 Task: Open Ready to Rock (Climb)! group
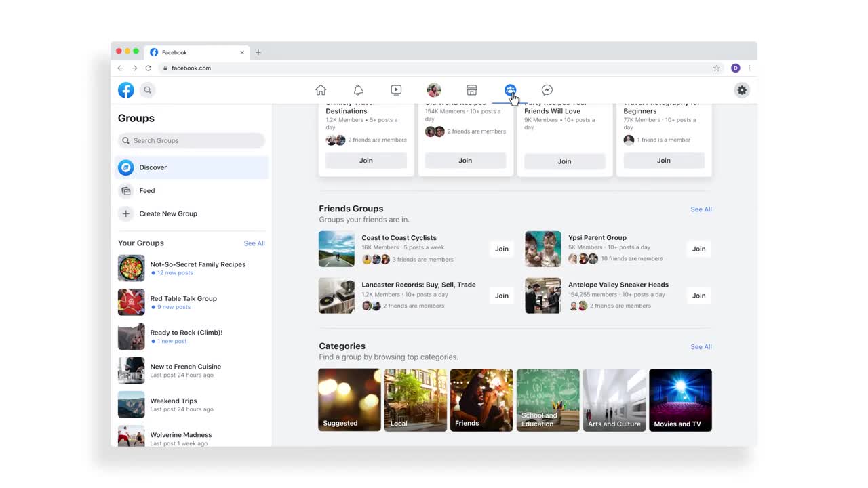point(193,336)
